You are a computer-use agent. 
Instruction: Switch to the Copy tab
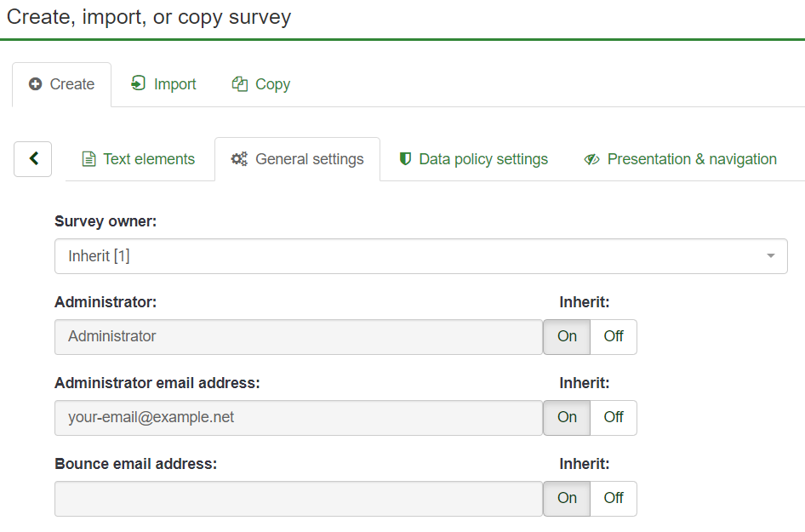click(x=261, y=84)
